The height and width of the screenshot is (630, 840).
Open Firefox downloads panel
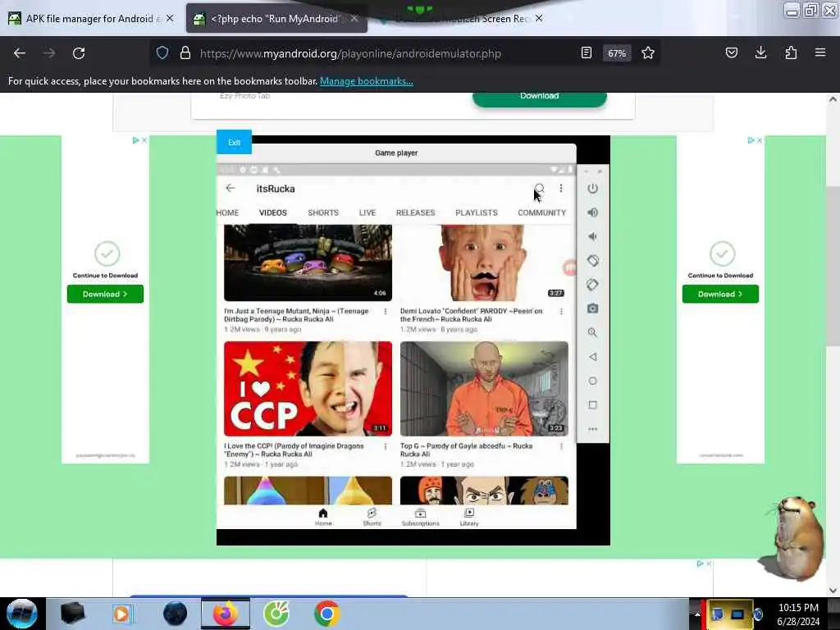point(760,52)
